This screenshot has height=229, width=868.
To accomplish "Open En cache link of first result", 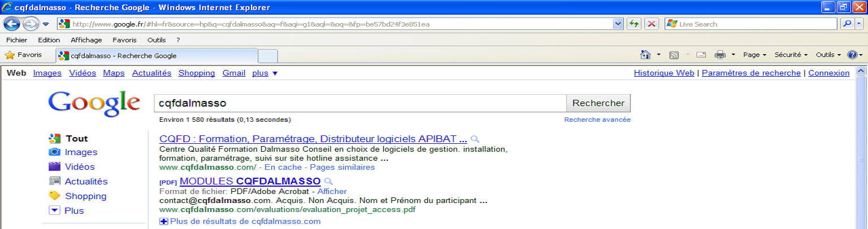I will tap(283, 168).
